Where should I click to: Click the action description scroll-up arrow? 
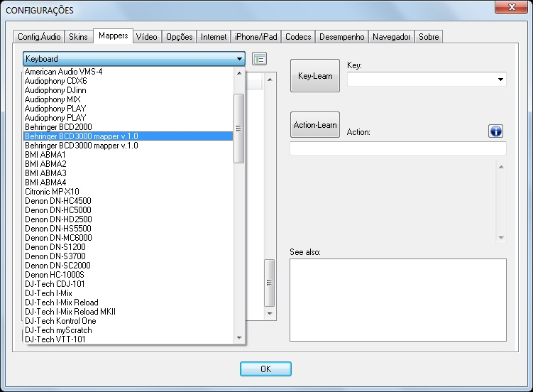tap(501, 167)
